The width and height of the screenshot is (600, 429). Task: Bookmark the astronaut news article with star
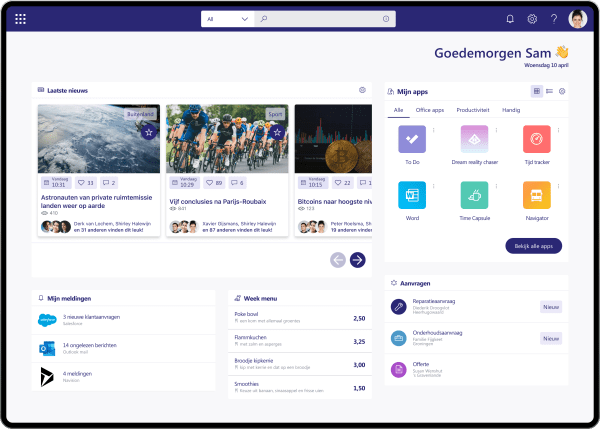148,132
